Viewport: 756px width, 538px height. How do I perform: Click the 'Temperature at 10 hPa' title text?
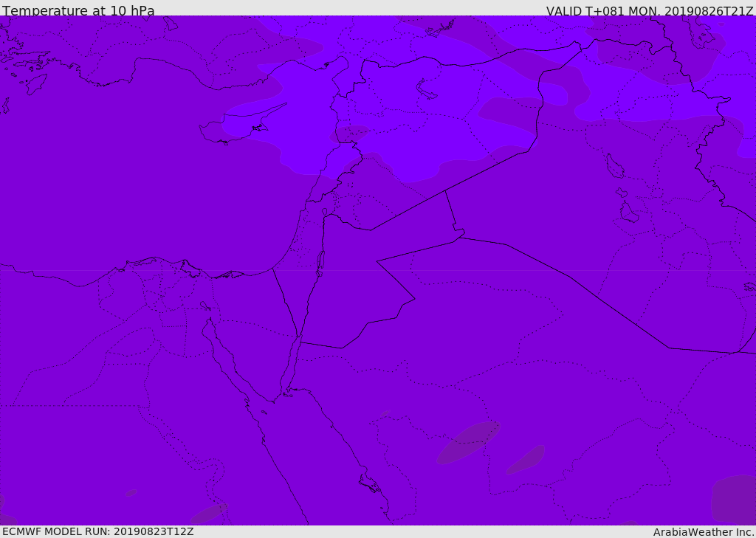[x=78, y=10]
